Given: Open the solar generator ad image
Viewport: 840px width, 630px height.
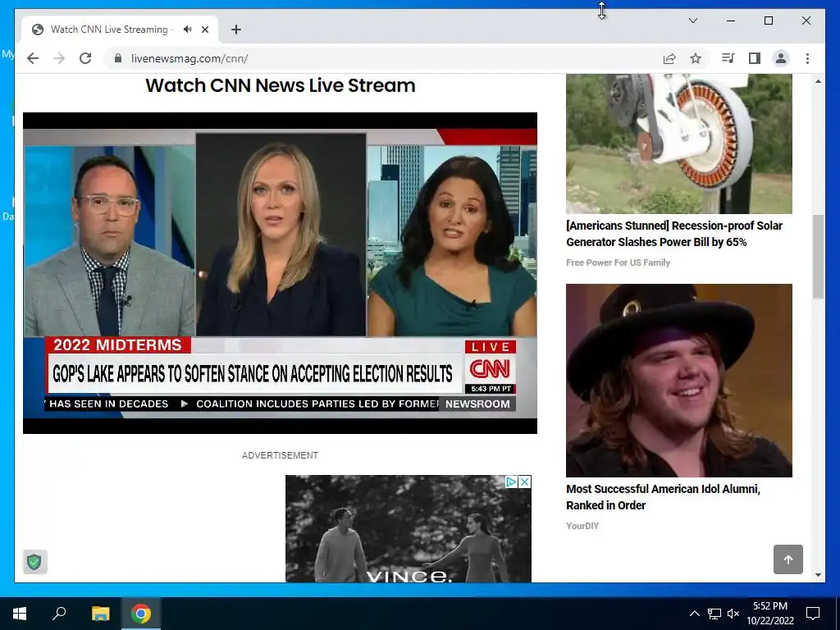Looking at the screenshot, I should (x=678, y=144).
